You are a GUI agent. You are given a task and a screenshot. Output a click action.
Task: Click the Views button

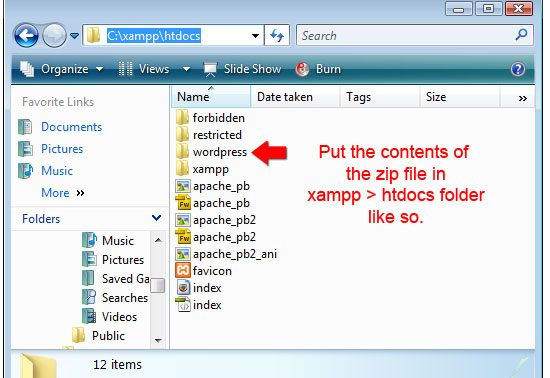click(144, 69)
